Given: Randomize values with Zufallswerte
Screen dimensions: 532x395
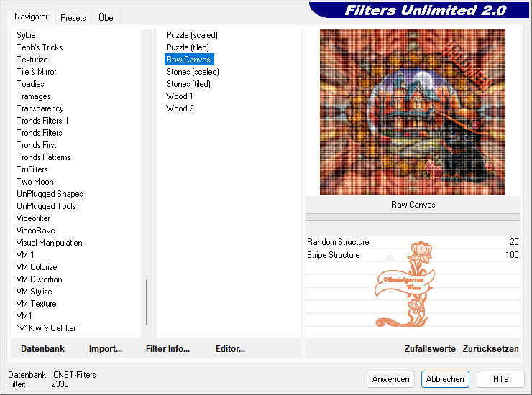Looking at the screenshot, I should tap(430, 349).
